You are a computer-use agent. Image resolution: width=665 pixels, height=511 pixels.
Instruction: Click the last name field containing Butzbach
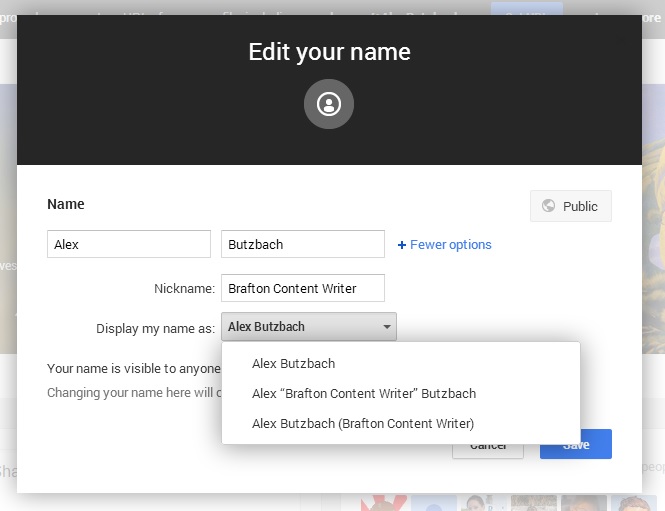[303, 244]
